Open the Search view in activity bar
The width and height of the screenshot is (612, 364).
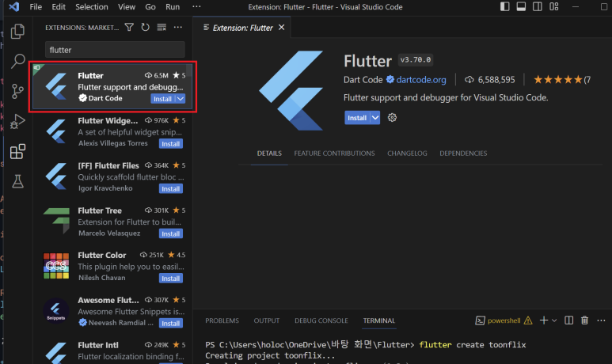coord(17,61)
